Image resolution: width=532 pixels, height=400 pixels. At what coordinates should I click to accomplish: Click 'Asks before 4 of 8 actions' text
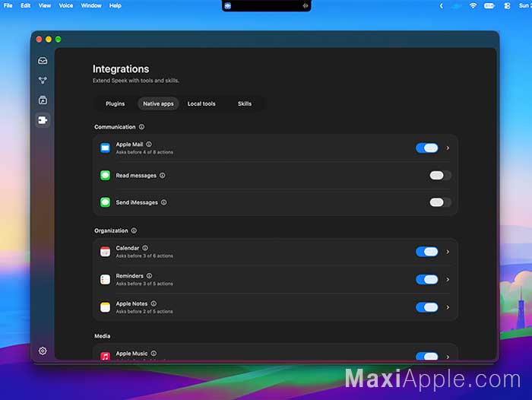144,152
